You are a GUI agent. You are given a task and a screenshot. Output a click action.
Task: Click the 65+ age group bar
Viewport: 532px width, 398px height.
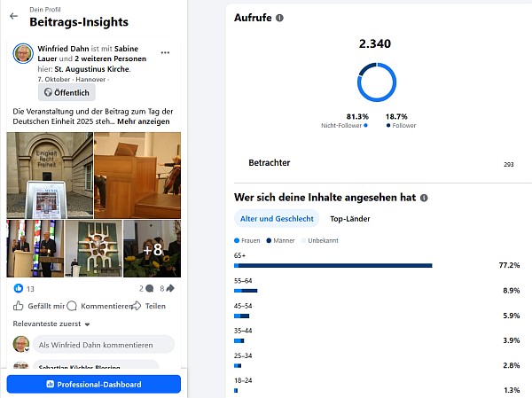(333, 265)
